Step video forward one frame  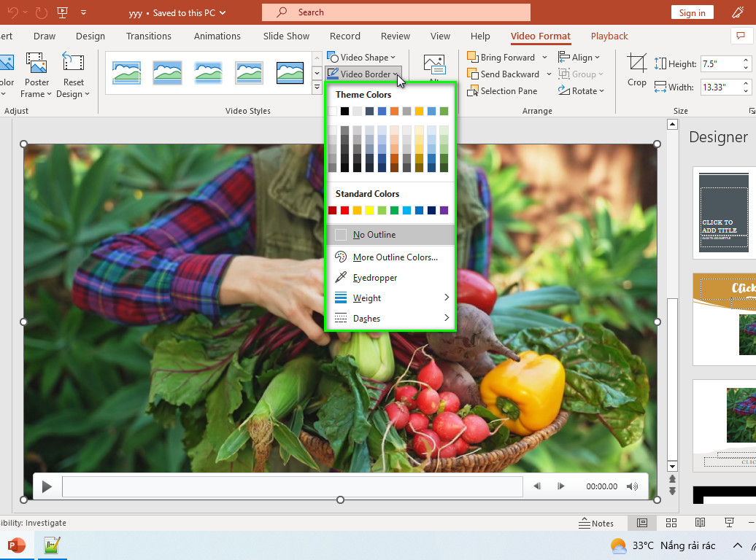(560, 486)
